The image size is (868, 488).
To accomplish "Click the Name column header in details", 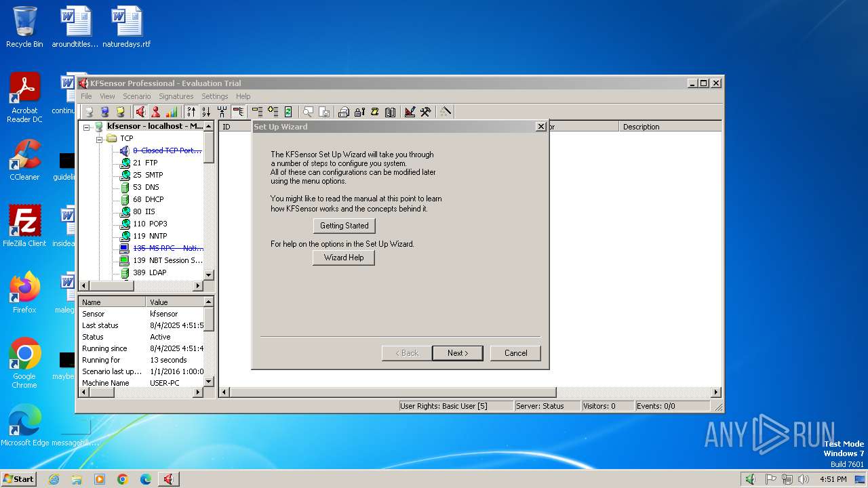I will 112,302.
